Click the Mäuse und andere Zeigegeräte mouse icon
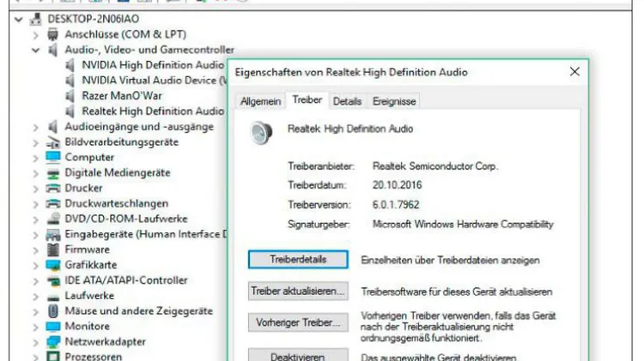Screen dimensions: 644x361 click(x=53, y=311)
